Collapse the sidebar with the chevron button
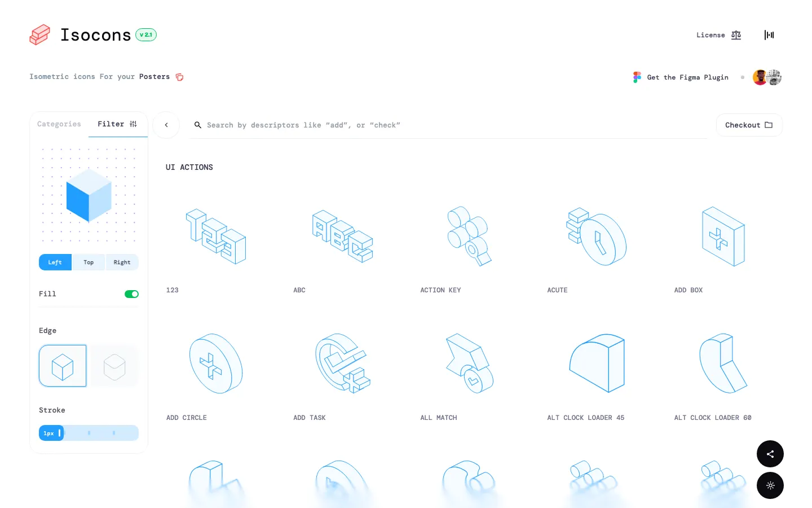Image resolution: width=812 pixels, height=508 pixels. [x=166, y=125]
